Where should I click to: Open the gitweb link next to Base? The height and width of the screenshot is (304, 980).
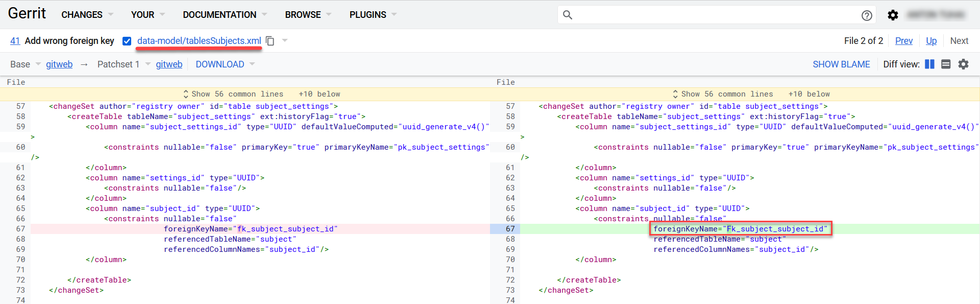59,64
